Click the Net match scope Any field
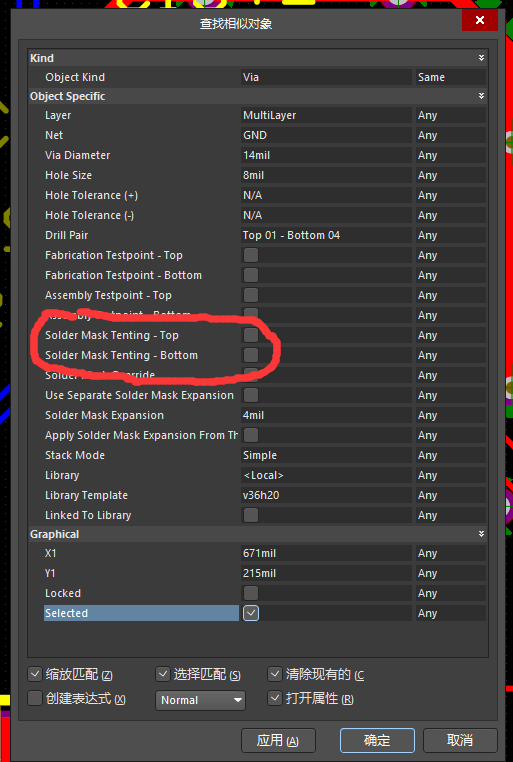The height and width of the screenshot is (762, 513). (x=450, y=135)
